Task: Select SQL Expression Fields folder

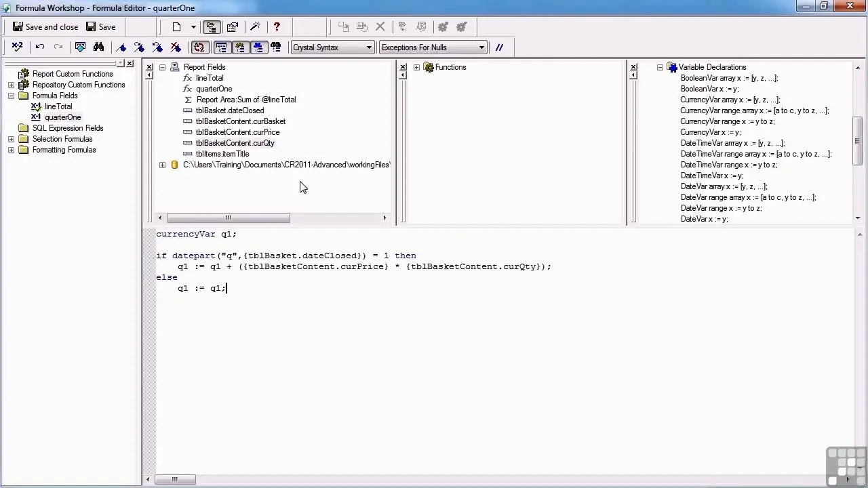Action: point(68,128)
